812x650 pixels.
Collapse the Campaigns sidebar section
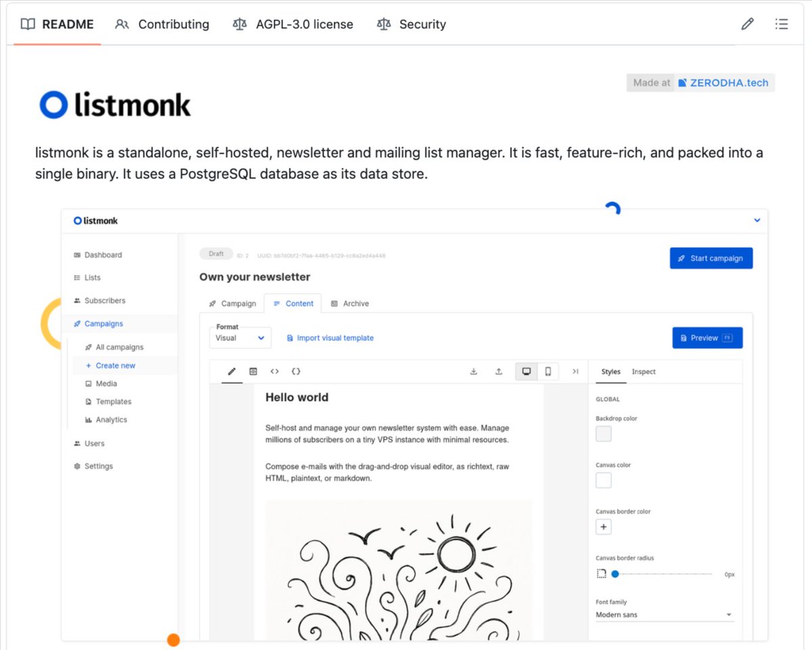[99, 324]
